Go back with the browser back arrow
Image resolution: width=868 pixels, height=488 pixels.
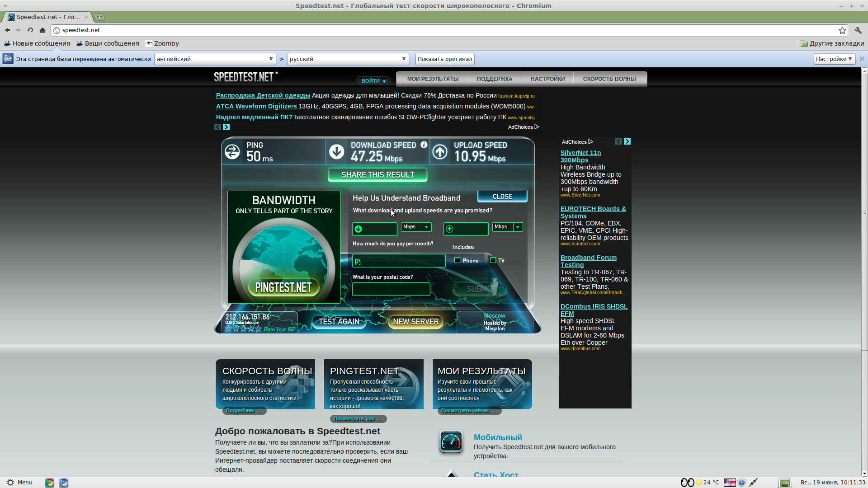7,30
